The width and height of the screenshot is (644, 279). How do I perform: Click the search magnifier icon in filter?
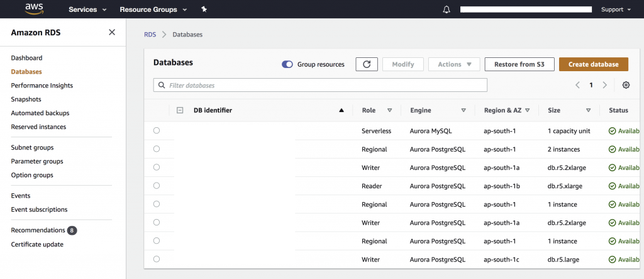pos(161,85)
